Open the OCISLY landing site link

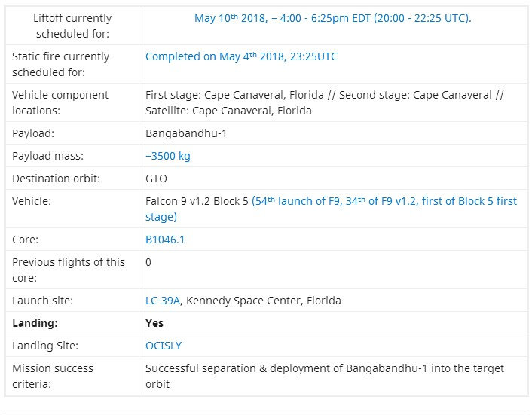point(164,346)
